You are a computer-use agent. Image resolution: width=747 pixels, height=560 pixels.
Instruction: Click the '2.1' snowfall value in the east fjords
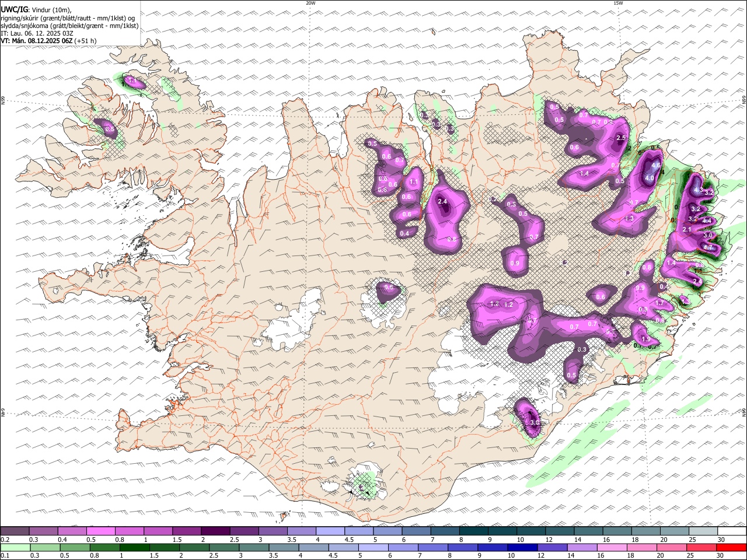(x=687, y=230)
